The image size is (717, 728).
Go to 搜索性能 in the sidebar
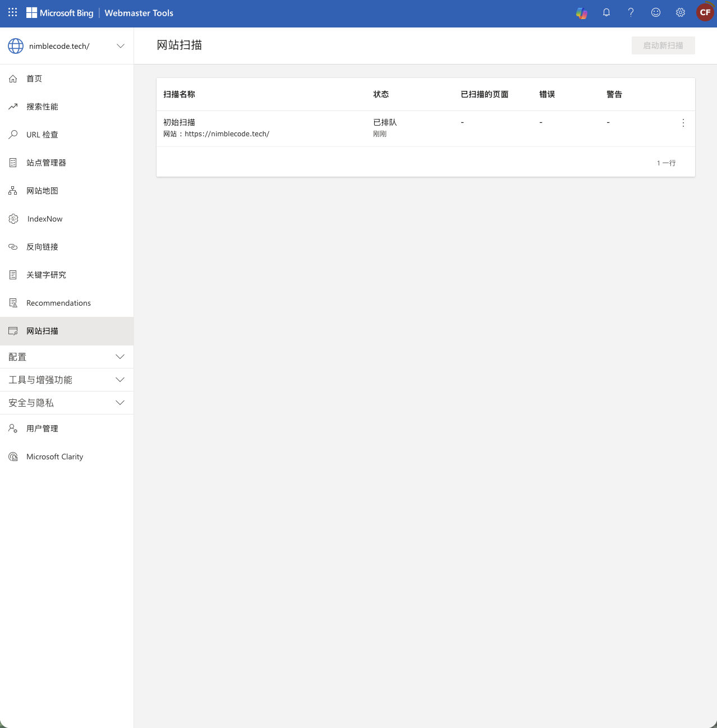click(x=43, y=107)
